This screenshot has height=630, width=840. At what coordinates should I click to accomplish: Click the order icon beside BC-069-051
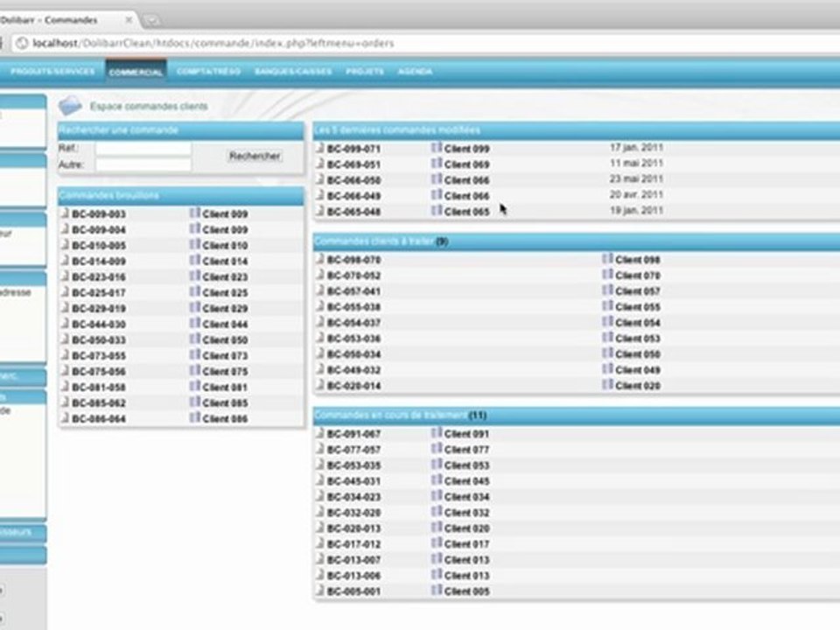[x=320, y=164]
